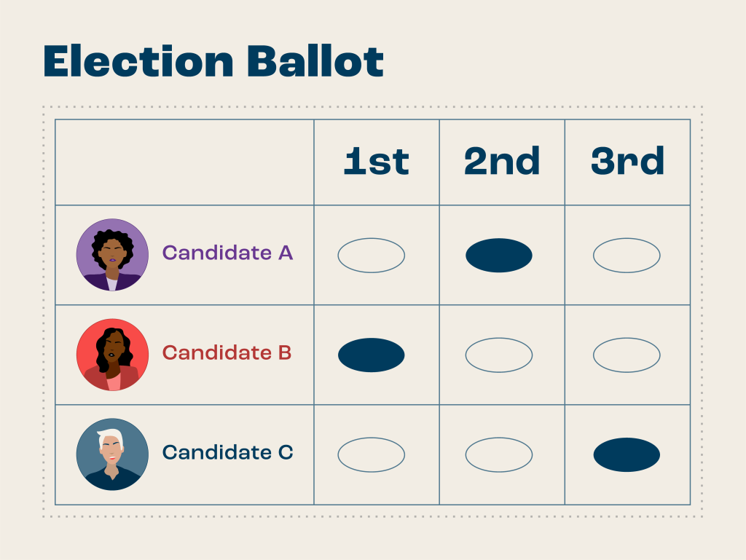This screenshot has width=746, height=560.
Task: Click Candidate A's avatar icon
Action: coord(112,255)
